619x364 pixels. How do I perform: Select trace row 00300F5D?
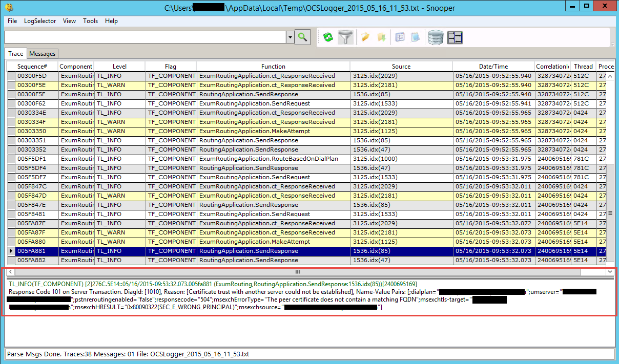pos(306,76)
